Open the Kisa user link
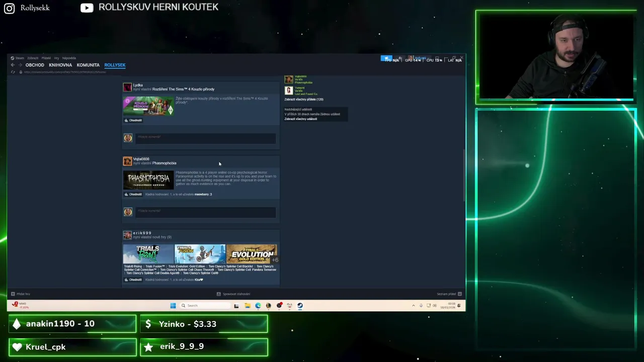 (x=199, y=280)
